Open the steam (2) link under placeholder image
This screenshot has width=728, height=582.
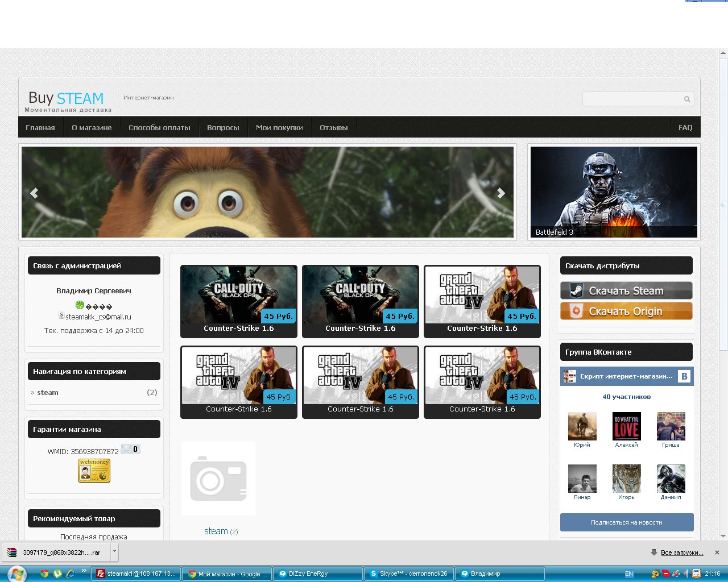point(221,531)
